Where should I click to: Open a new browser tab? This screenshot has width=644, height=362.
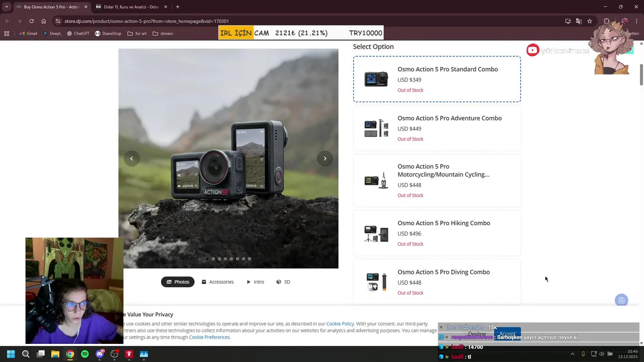(x=178, y=7)
